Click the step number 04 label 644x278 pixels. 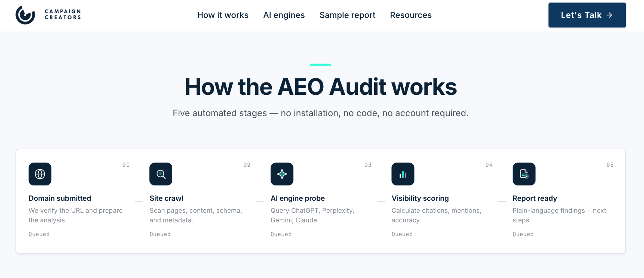[489, 165]
